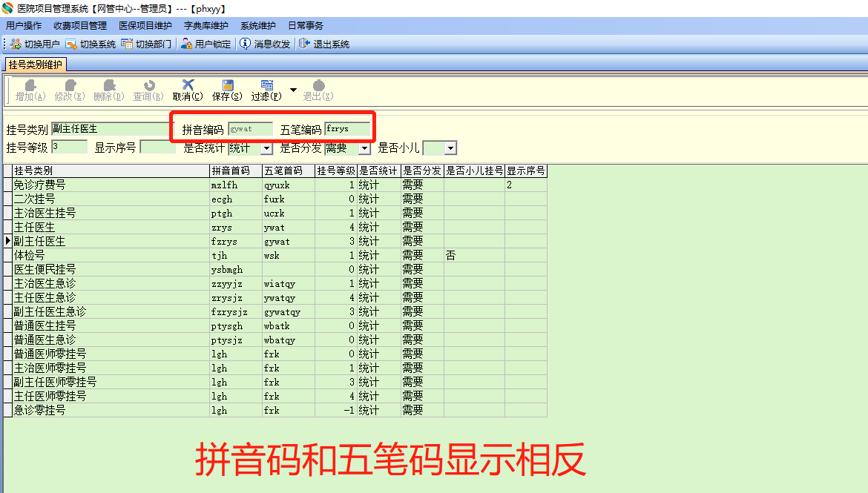Click the 五笔首码 column header
868x493 pixels.
point(289,171)
